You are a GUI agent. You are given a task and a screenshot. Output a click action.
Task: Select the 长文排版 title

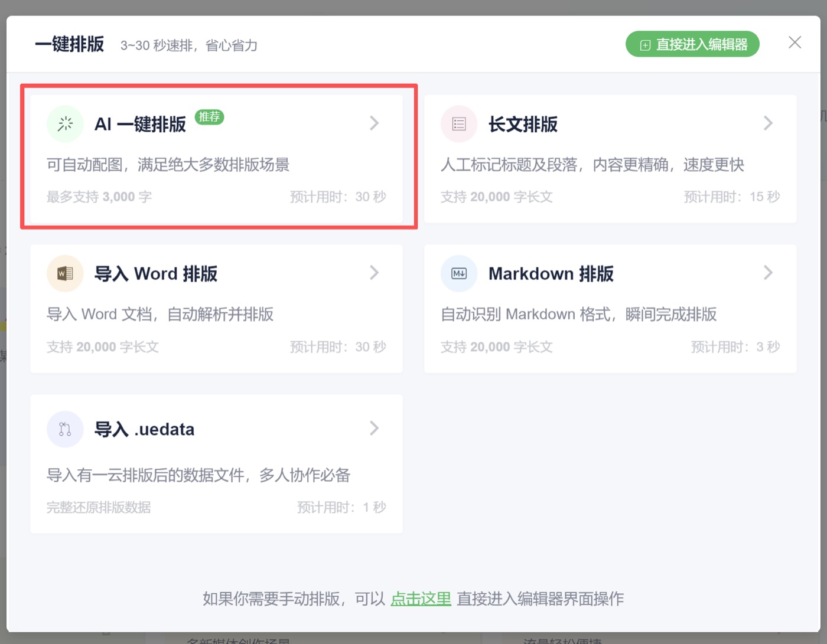[523, 125]
